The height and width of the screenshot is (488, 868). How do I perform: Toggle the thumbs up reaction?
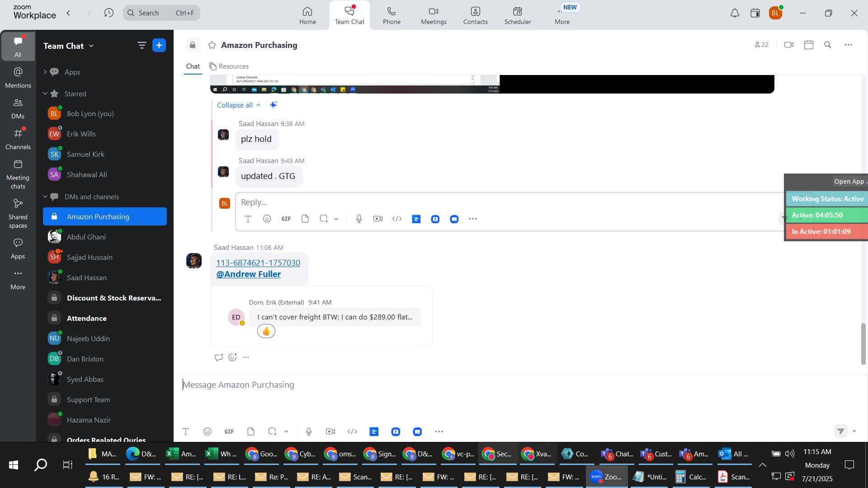click(266, 331)
